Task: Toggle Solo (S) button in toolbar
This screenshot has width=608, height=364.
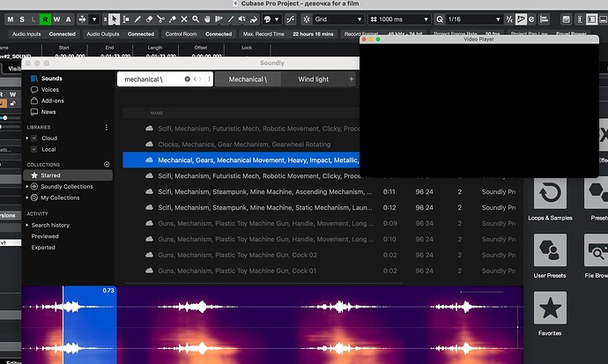Action: pyautogui.click(x=22, y=19)
